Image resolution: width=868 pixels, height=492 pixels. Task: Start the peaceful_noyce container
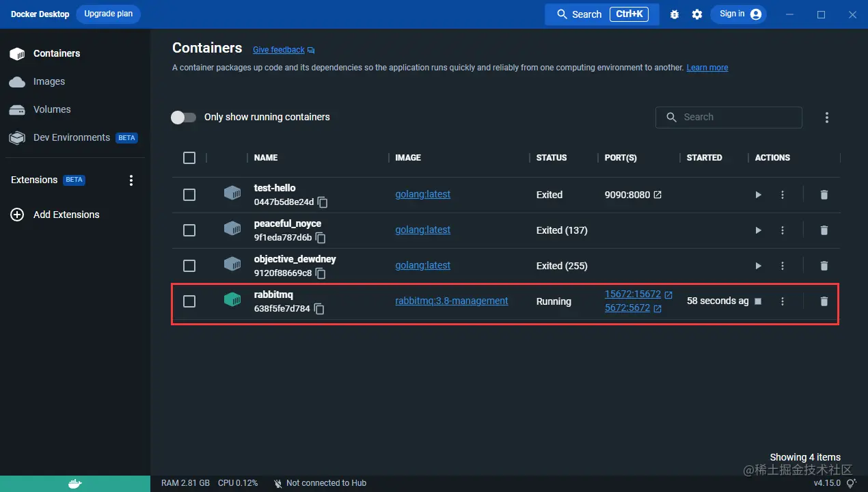758,230
